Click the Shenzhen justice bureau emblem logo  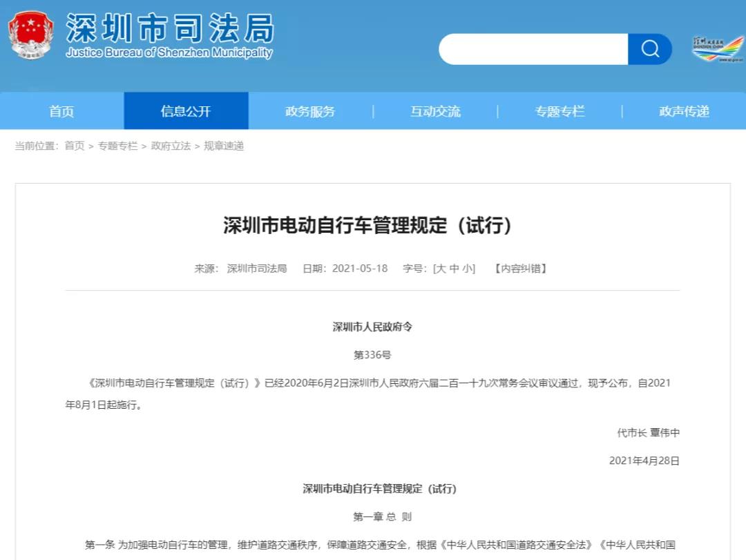(30, 35)
